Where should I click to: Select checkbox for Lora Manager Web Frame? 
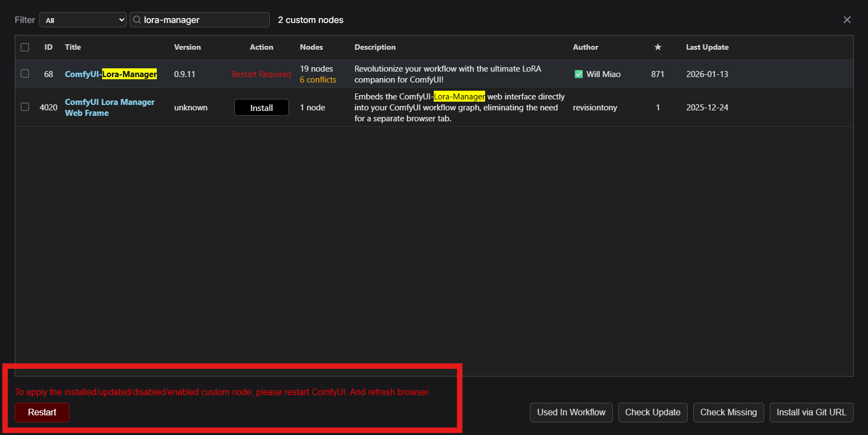(25, 107)
